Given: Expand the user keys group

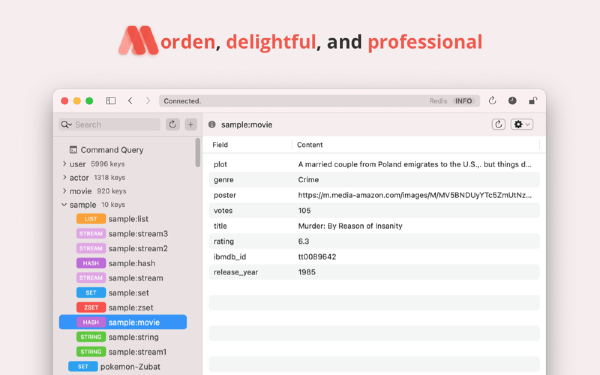Looking at the screenshot, I should [64, 164].
